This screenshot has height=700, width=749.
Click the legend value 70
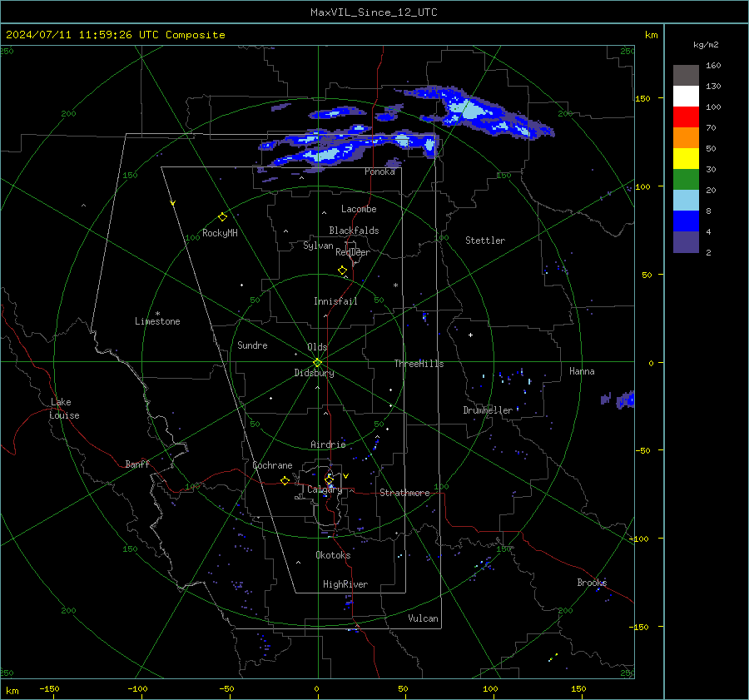tap(711, 128)
